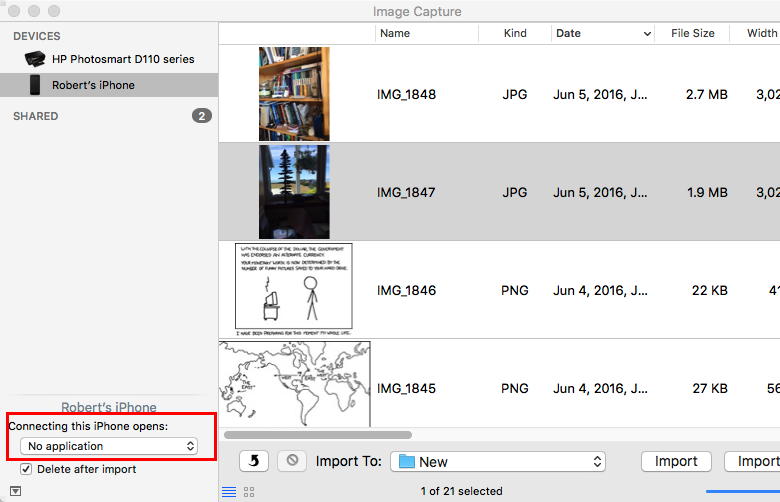Click the Date column sort arrow
780x502 pixels.
click(647, 33)
